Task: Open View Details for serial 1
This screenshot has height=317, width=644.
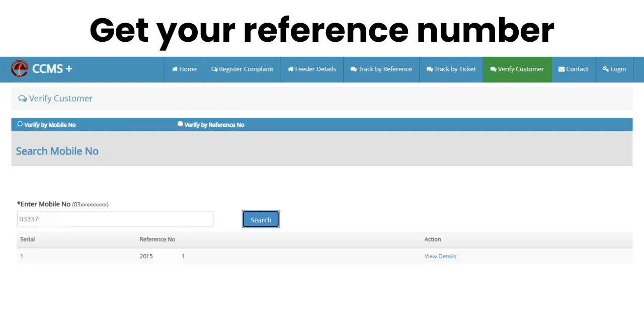Action: (x=440, y=256)
